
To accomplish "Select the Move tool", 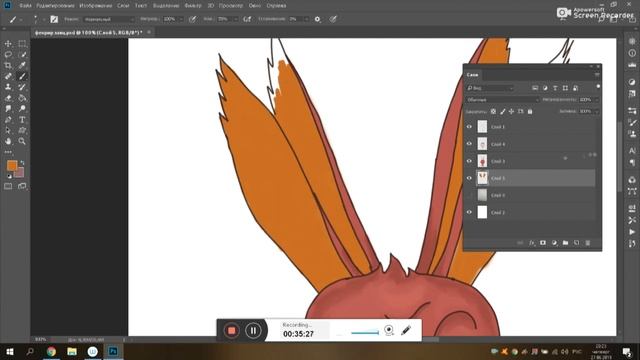I will pos(8,44).
